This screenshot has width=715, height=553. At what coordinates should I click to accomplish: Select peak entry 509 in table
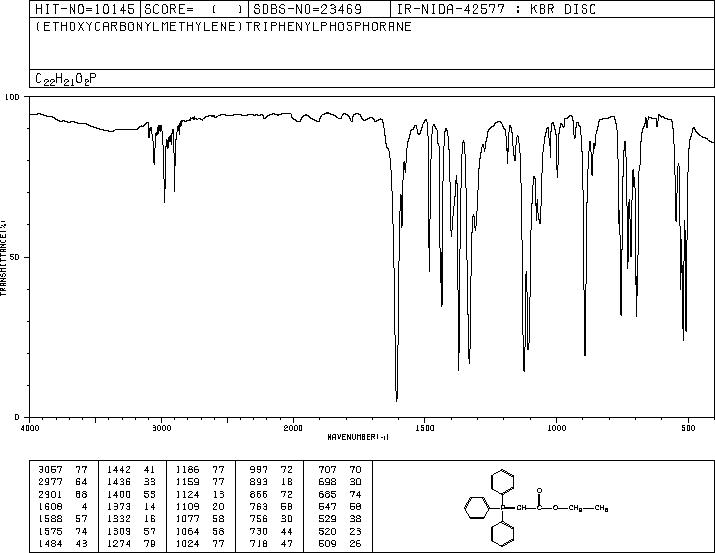pyautogui.click(x=340, y=544)
